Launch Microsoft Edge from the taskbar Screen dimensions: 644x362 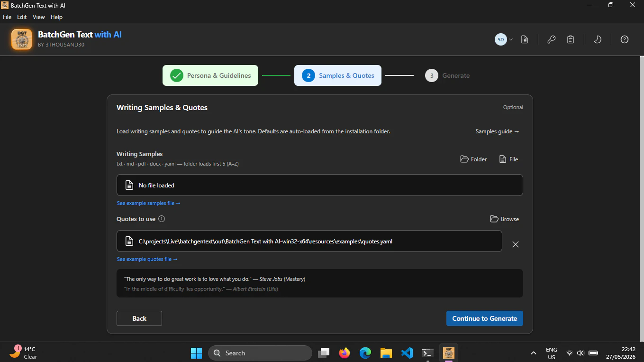[365, 353]
